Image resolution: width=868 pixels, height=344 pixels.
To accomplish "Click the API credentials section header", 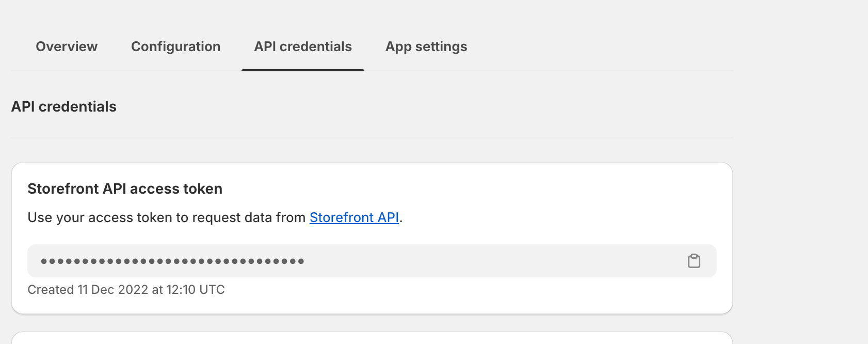I will (x=64, y=107).
